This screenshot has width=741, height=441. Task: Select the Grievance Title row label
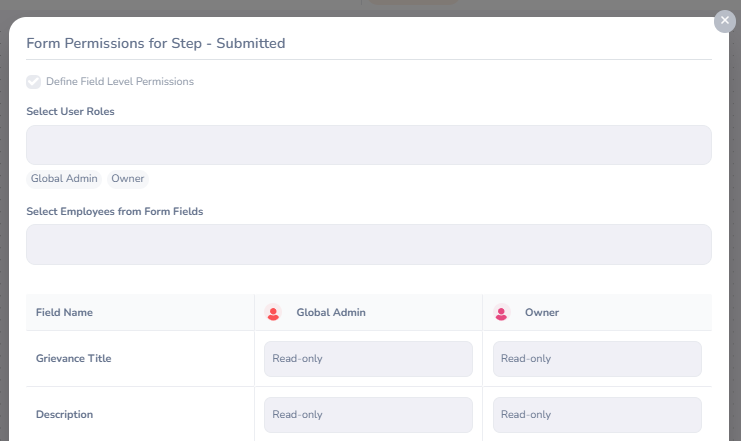(x=73, y=359)
